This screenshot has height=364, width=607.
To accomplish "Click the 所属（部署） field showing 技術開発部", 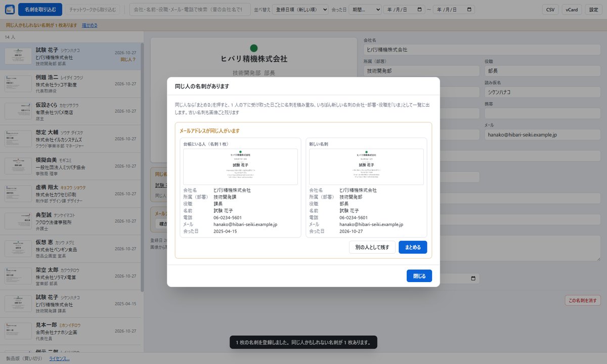I will click(x=421, y=71).
